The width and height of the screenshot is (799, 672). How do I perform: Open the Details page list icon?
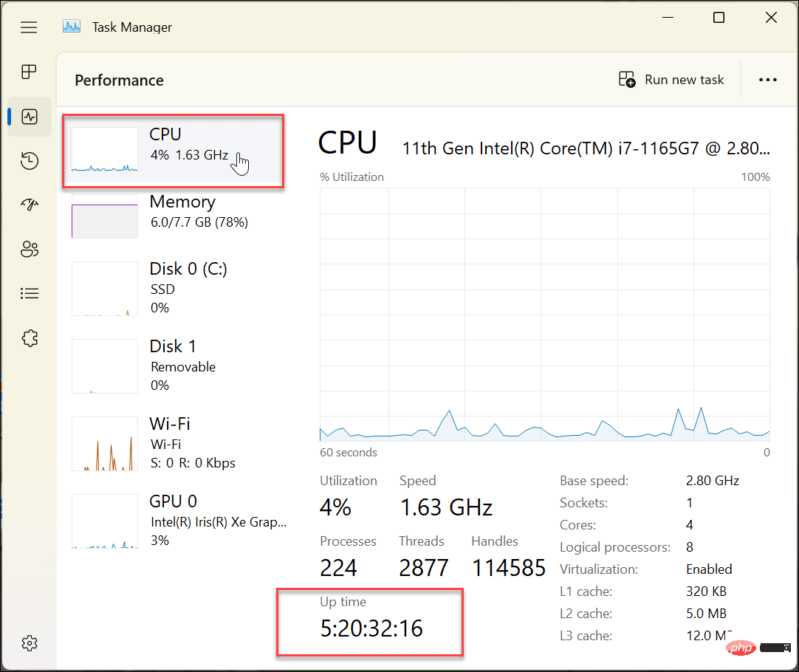coord(30,293)
